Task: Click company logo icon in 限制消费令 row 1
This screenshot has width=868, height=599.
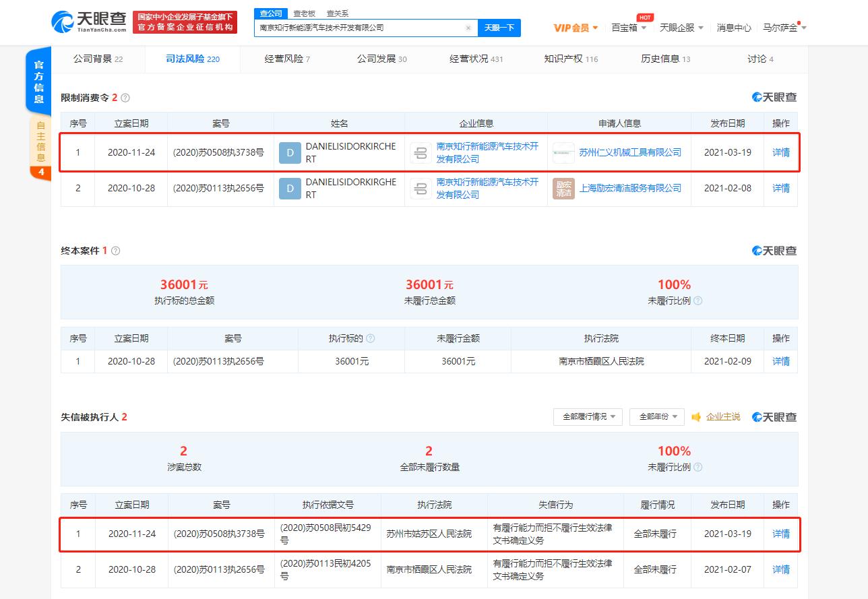Action: point(421,153)
